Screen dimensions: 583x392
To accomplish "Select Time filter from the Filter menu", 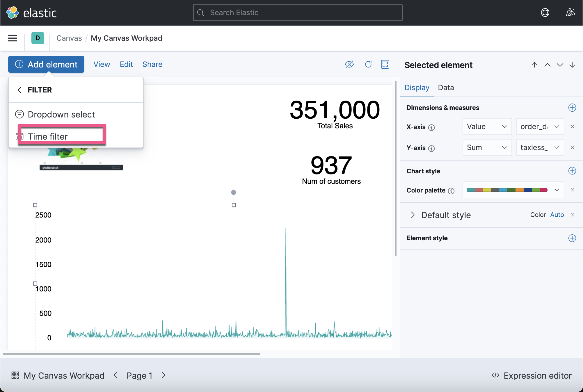I will pyautogui.click(x=47, y=136).
